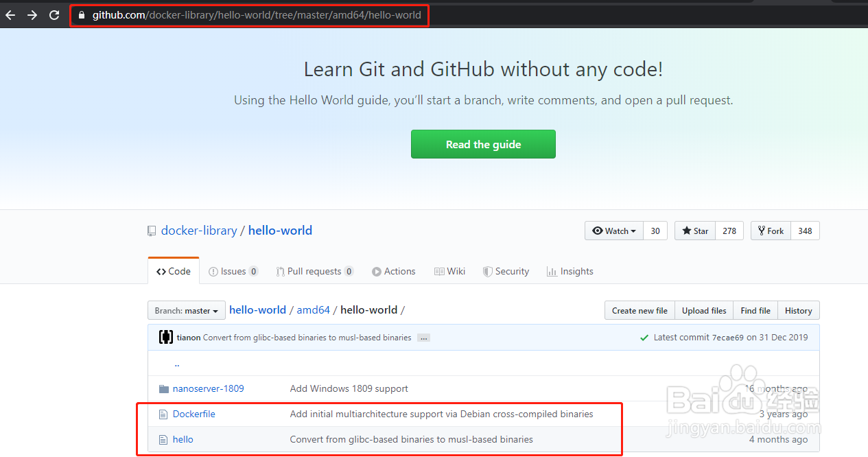Open the hello file
The image size is (868, 457).
[183, 439]
